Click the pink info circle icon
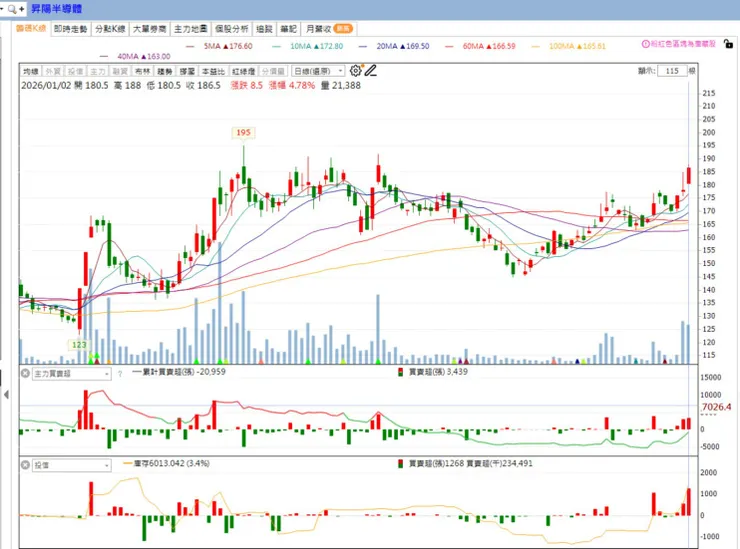 (x=646, y=44)
